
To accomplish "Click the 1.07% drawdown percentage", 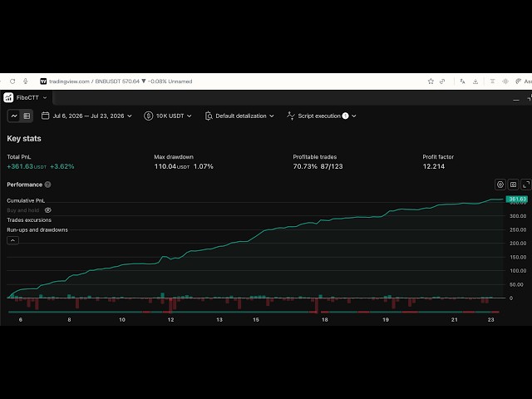I will pos(203,166).
